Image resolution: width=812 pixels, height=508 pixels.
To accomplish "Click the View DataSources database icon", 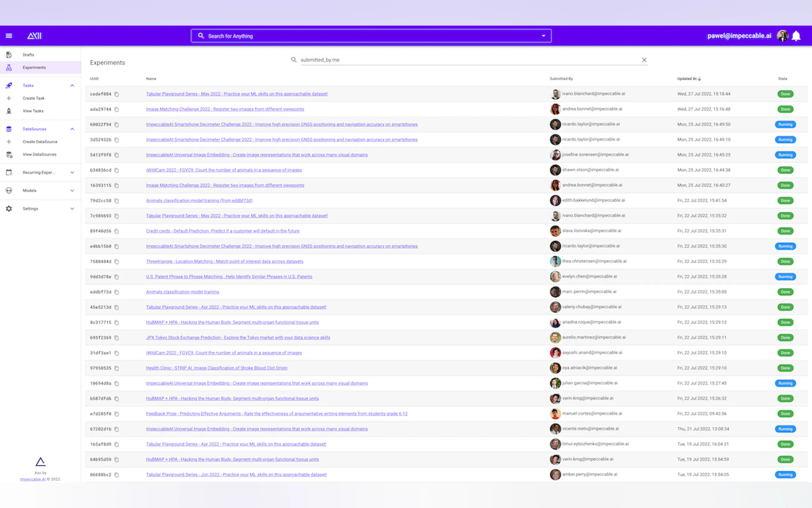I will coord(9,155).
